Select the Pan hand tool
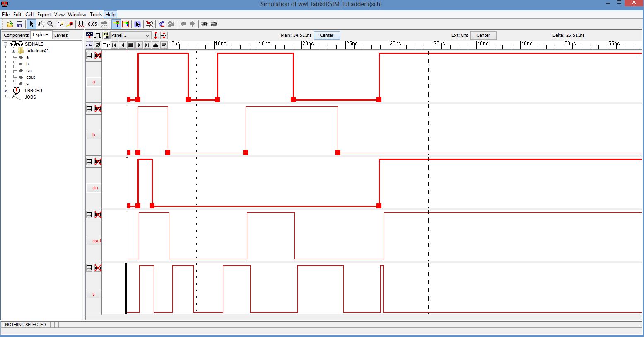This screenshot has width=644, height=337. coord(41,24)
